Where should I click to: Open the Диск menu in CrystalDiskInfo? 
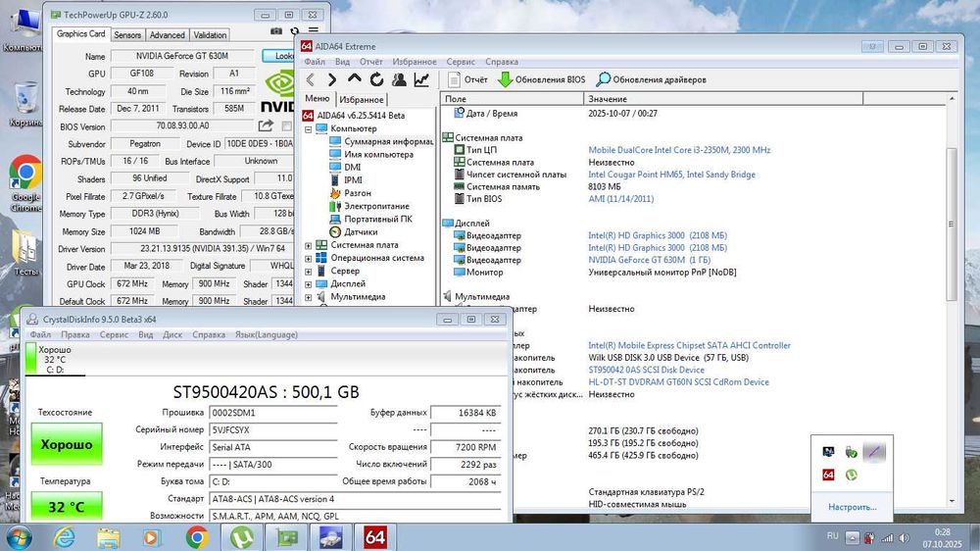(x=172, y=334)
